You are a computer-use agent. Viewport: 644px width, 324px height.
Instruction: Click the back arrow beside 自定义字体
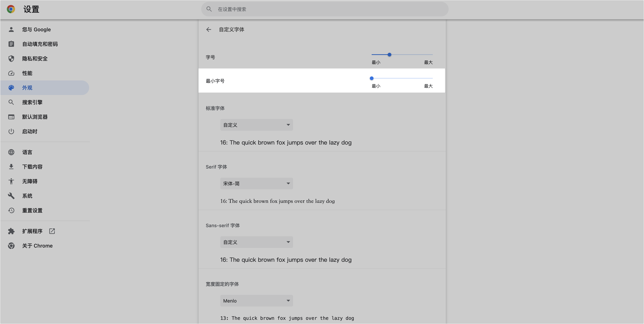point(208,29)
